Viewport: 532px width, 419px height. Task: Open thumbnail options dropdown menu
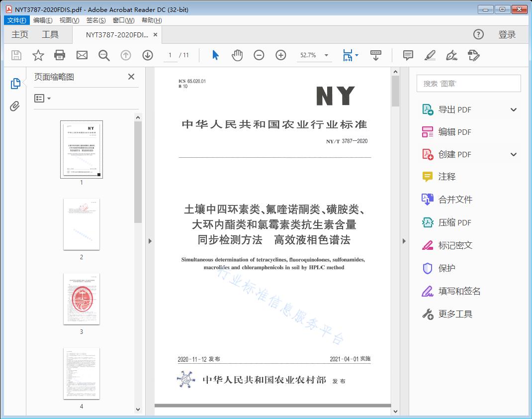coord(43,99)
